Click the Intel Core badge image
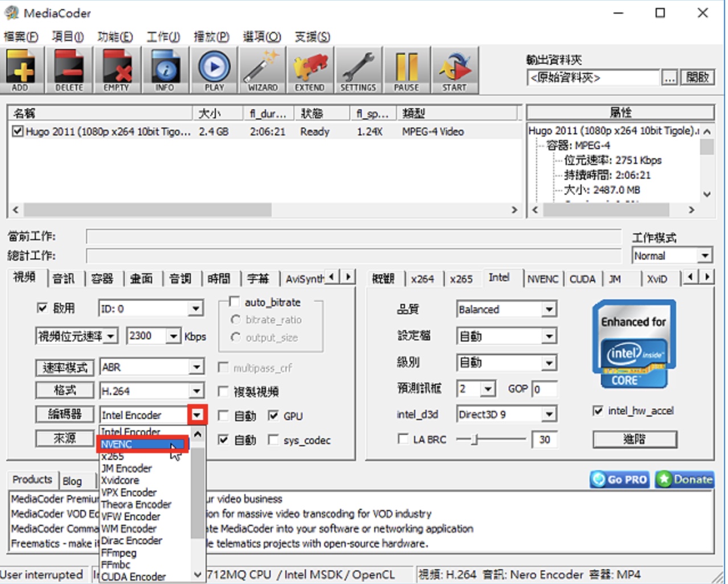 633,344
